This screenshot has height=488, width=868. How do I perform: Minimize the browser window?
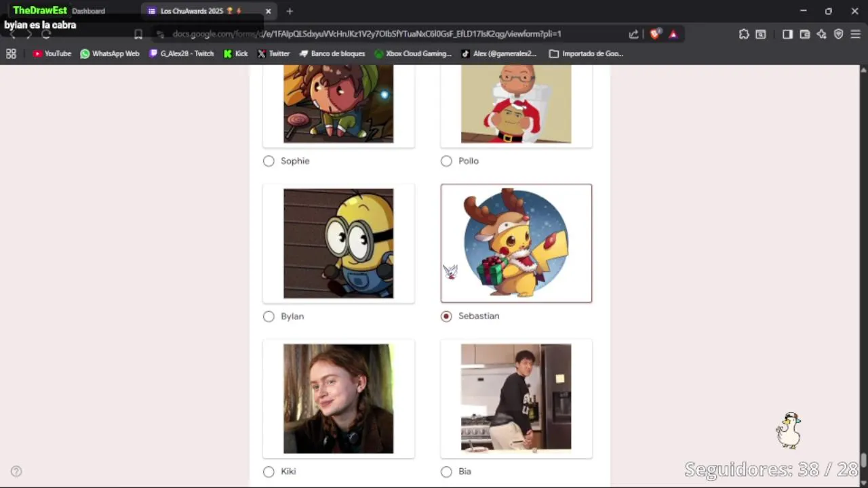[x=803, y=11]
